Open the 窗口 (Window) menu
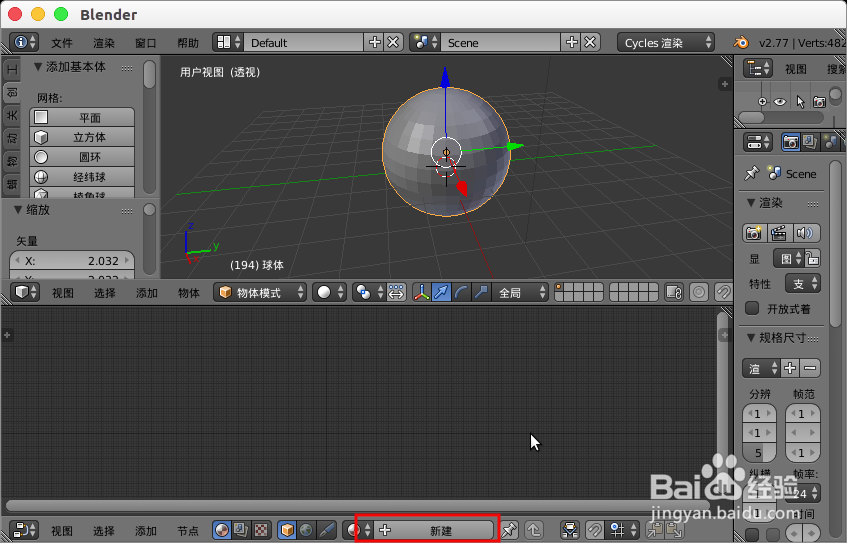This screenshot has height=543, width=847. [x=146, y=43]
